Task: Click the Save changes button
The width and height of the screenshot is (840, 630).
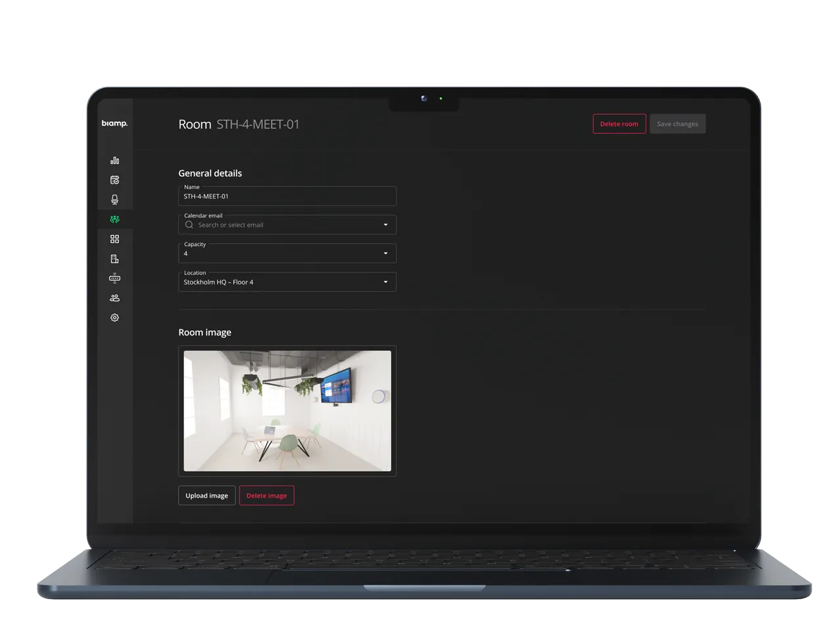Action: [x=677, y=123]
